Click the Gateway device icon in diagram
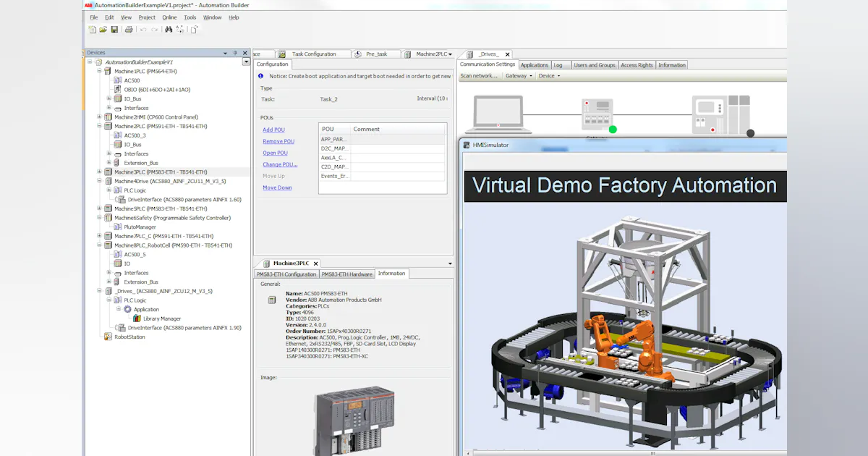This screenshot has width=868, height=456. [597, 114]
